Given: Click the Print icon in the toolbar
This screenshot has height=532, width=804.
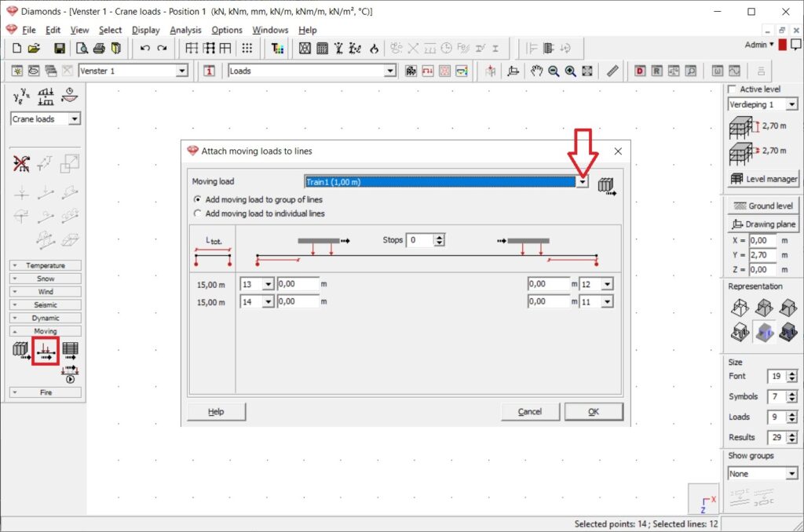Looking at the screenshot, I should coord(99,48).
